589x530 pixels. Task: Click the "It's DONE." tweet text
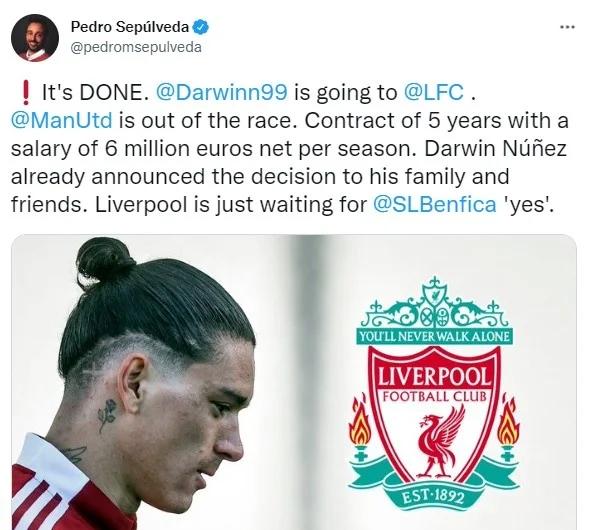[93, 92]
